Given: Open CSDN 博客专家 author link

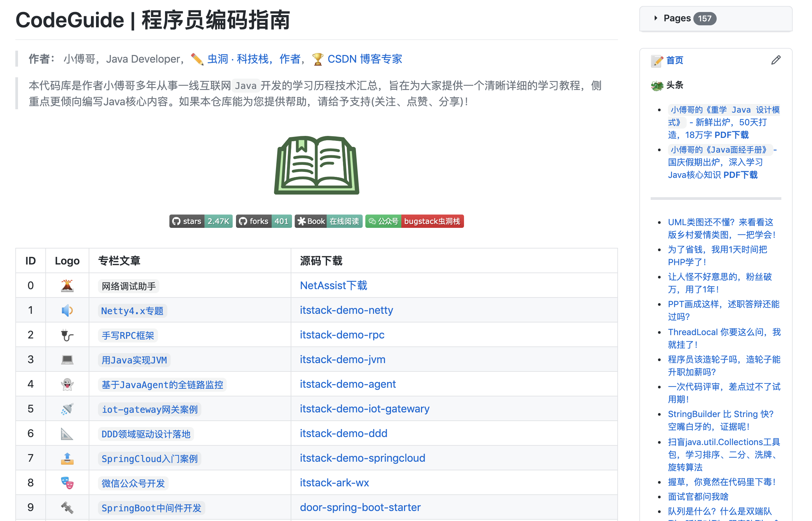Looking at the screenshot, I should tap(365, 59).
